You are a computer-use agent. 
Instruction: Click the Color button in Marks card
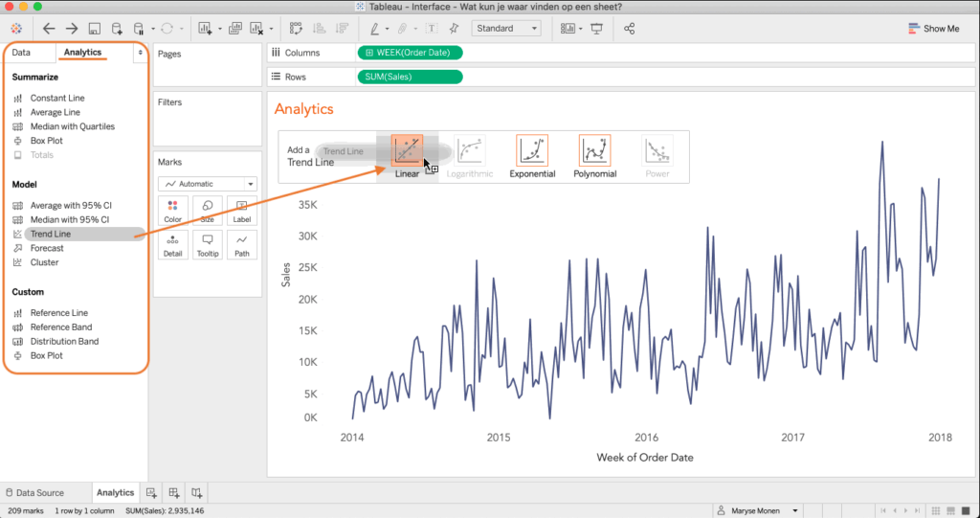(172, 211)
